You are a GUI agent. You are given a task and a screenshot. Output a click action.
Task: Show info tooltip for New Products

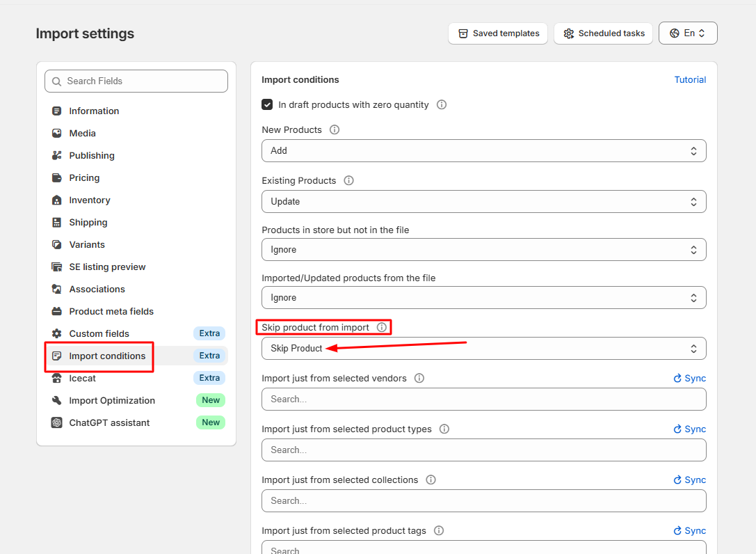click(x=334, y=130)
